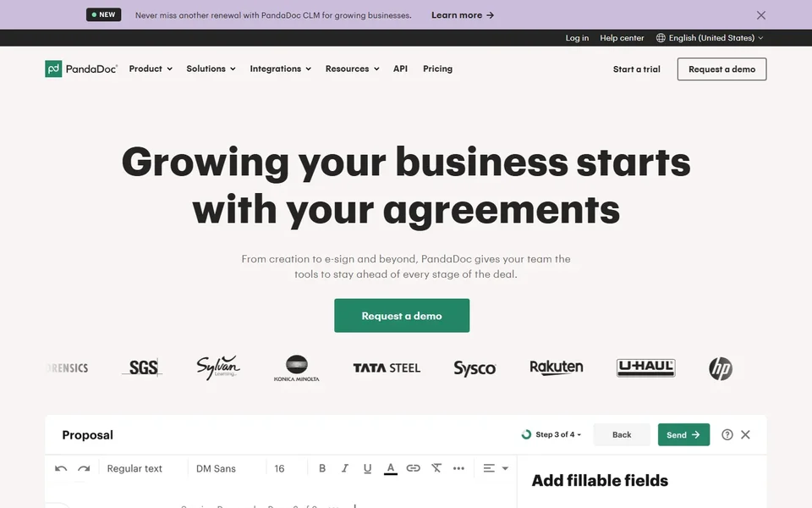The image size is (812, 508).
Task: Dismiss the CLM announcement banner
Action: pyautogui.click(x=760, y=15)
